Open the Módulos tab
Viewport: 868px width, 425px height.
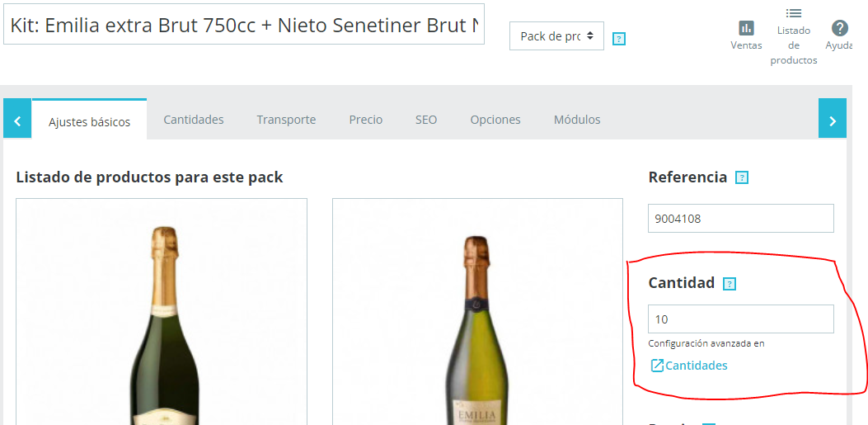(x=577, y=120)
